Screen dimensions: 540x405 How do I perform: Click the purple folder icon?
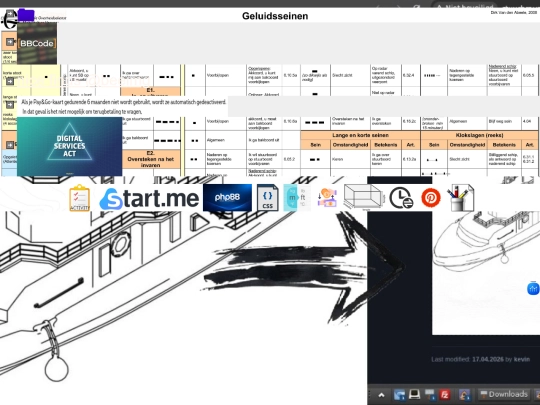[x=26, y=15]
